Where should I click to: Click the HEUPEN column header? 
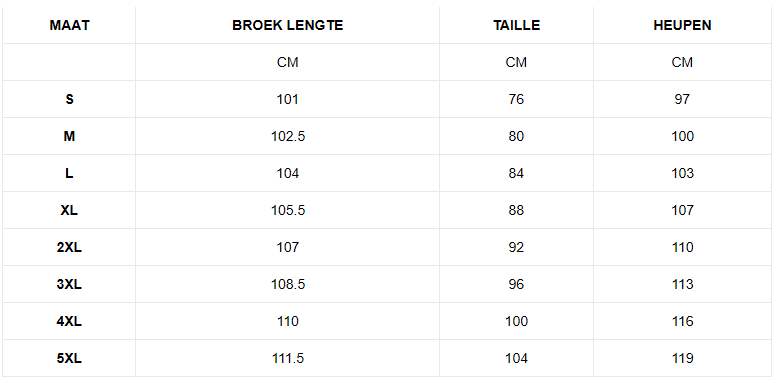click(x=682, y=25)
